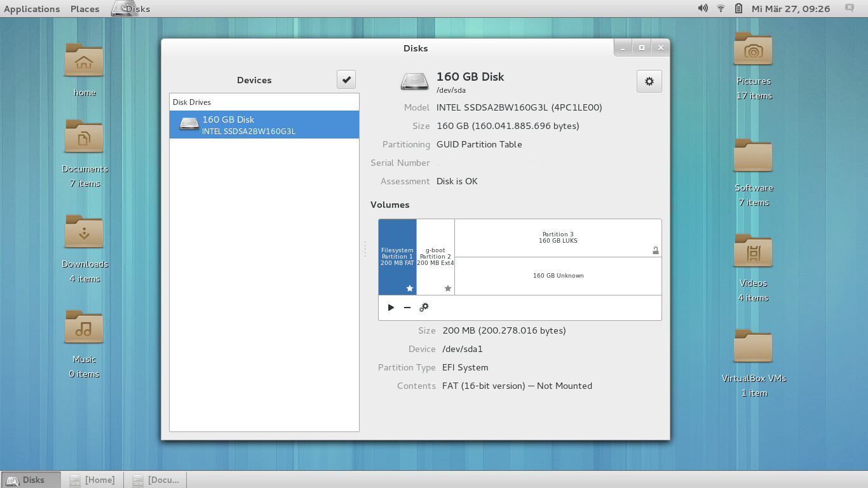Image resolution: width=868 pixels, height=488 pixels.
Task: Open the clock showing Mi Mär 27, 09:26
Action: point(790,9)
